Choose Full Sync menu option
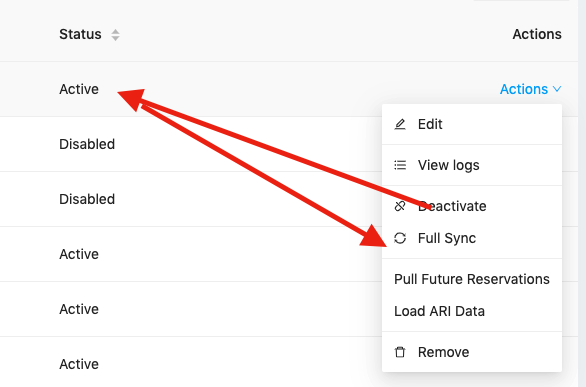The image size is (586, 387). (x=472, y=238)
